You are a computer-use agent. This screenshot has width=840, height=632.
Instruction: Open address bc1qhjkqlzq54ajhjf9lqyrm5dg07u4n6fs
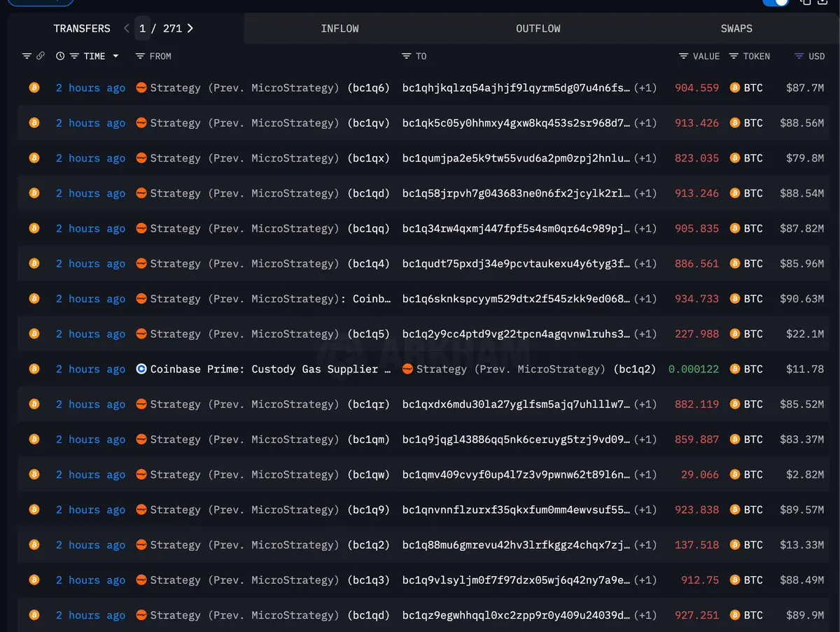coord(516,87)
